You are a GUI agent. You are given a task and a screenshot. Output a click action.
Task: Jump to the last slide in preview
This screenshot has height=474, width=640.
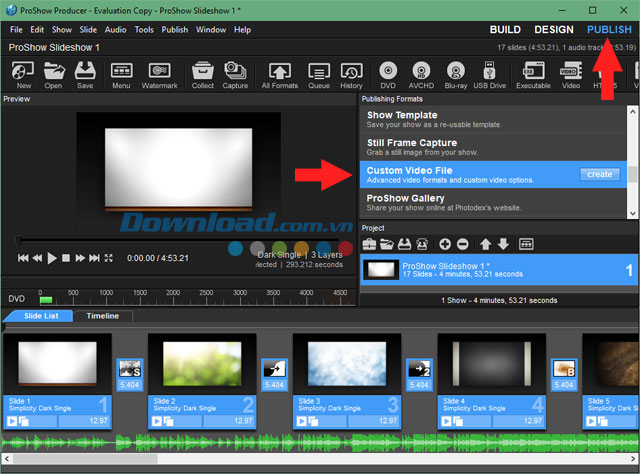[94, 258]
